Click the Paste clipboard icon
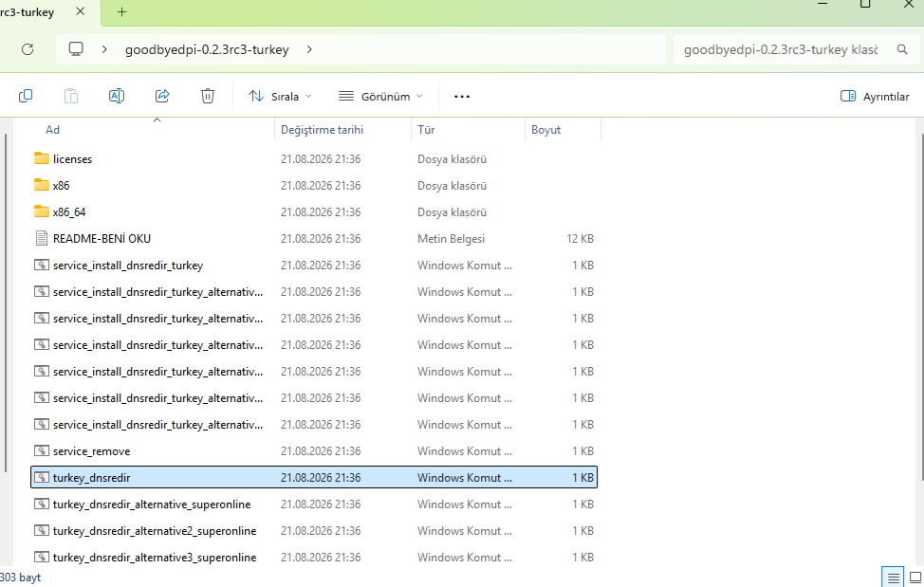924x587 pixels. 71,96
